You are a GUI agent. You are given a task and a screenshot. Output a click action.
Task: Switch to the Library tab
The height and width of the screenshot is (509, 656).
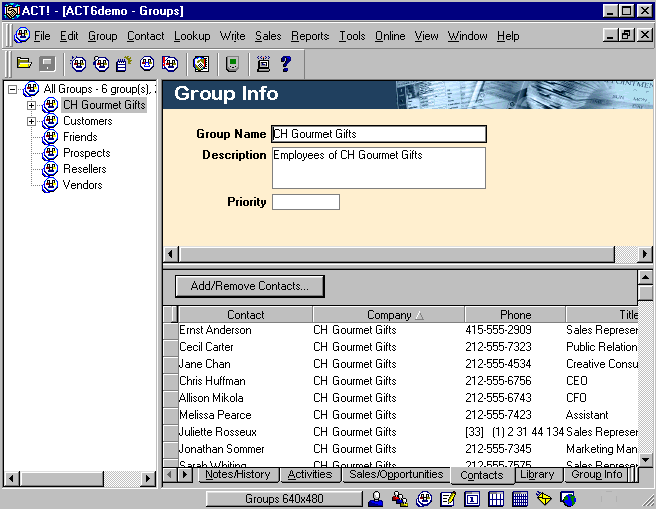[x=537, y=474]
